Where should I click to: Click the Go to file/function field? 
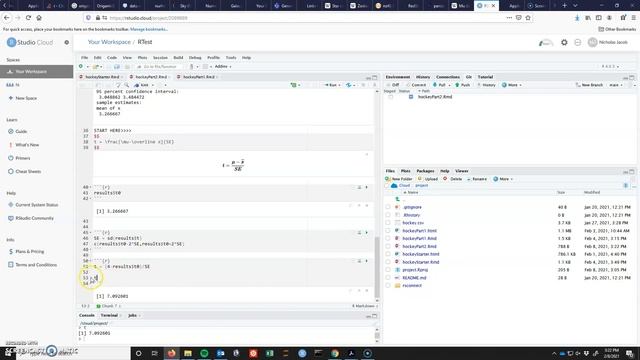tap(160, 67)
